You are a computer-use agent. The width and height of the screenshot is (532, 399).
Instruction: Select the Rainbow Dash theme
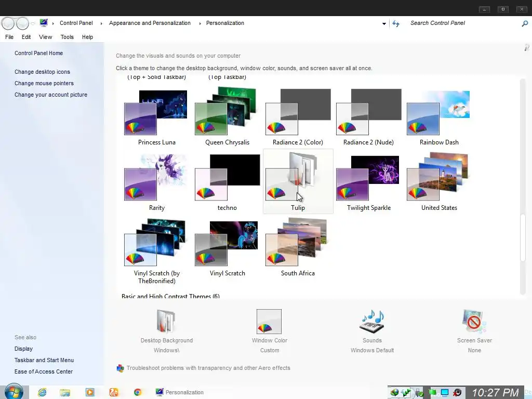click(439, 116)
